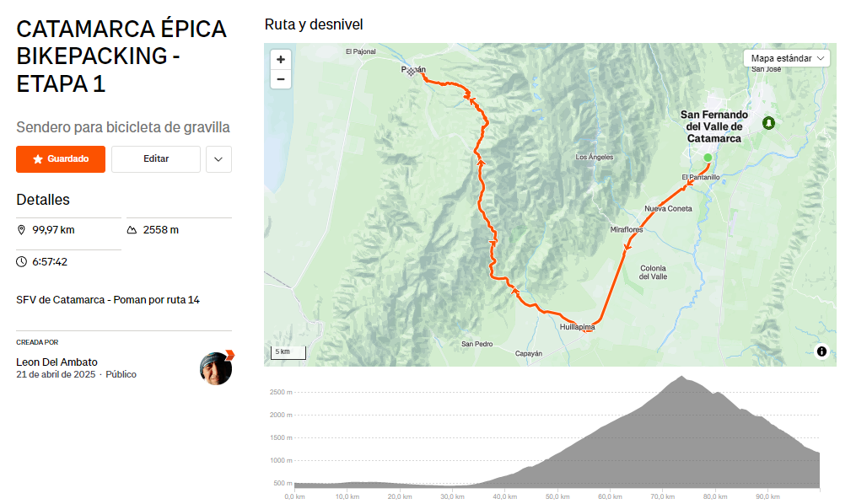Click the green park marker near Catamarca

click(x=768, y=123)
